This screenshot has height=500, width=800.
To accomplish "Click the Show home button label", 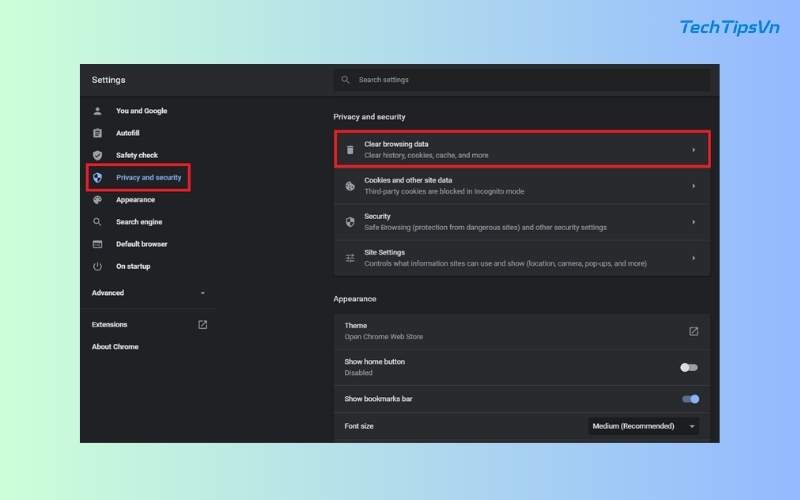I will (374, 362).
